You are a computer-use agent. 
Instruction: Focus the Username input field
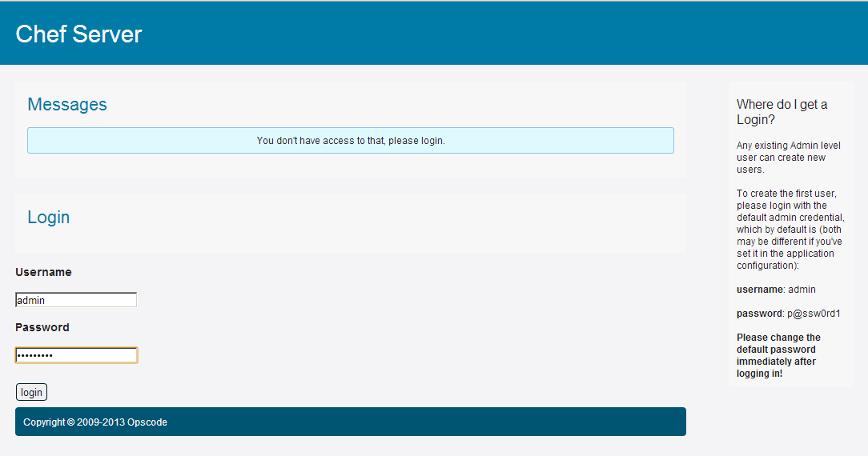pos(76,299)
